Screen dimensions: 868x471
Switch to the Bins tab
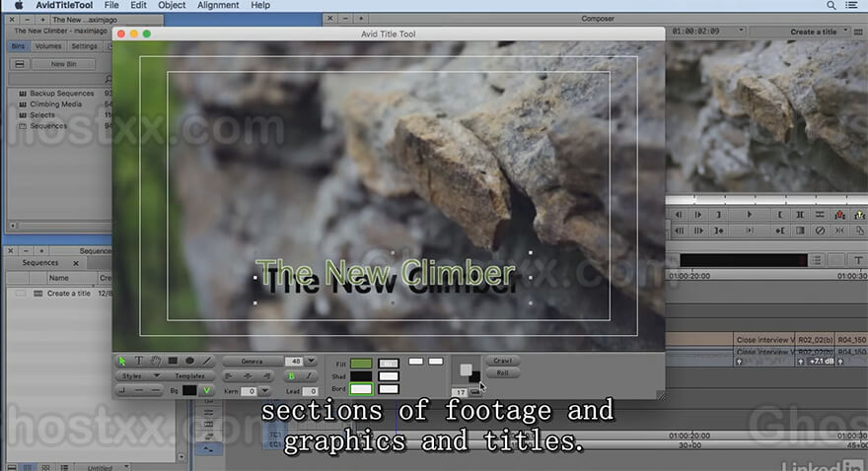[x=19, y=46]
